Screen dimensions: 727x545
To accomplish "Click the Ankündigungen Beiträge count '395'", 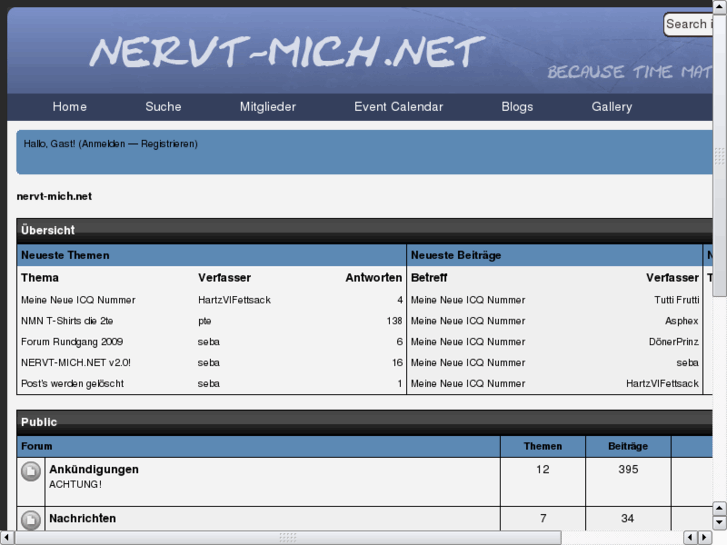I will point(628,469).
